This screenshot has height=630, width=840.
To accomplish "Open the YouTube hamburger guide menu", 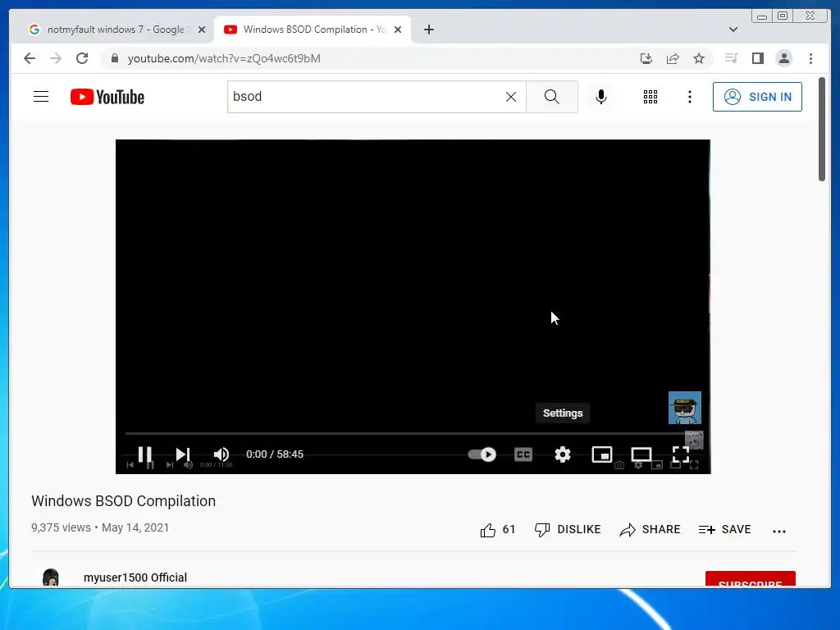I will tap(41, 97).
